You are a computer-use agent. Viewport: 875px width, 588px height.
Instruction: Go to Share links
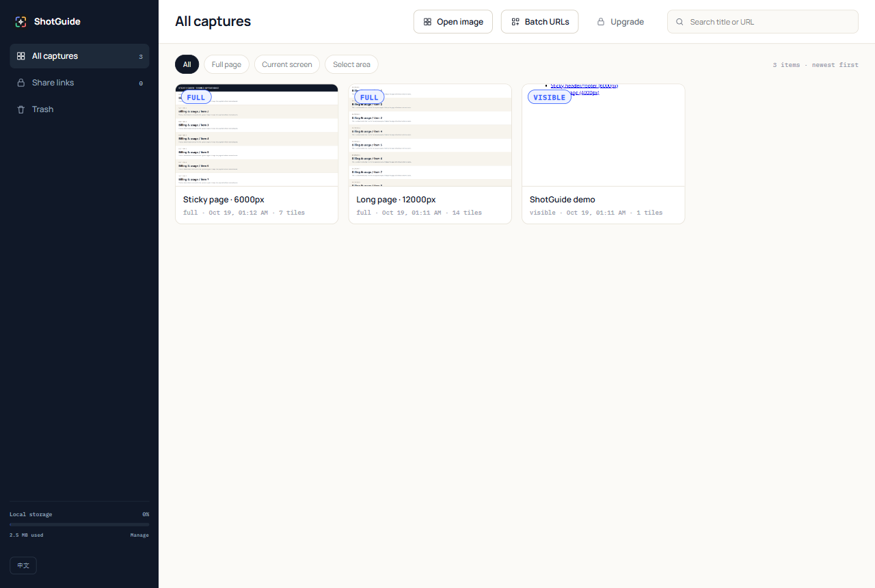pos(79,83)
